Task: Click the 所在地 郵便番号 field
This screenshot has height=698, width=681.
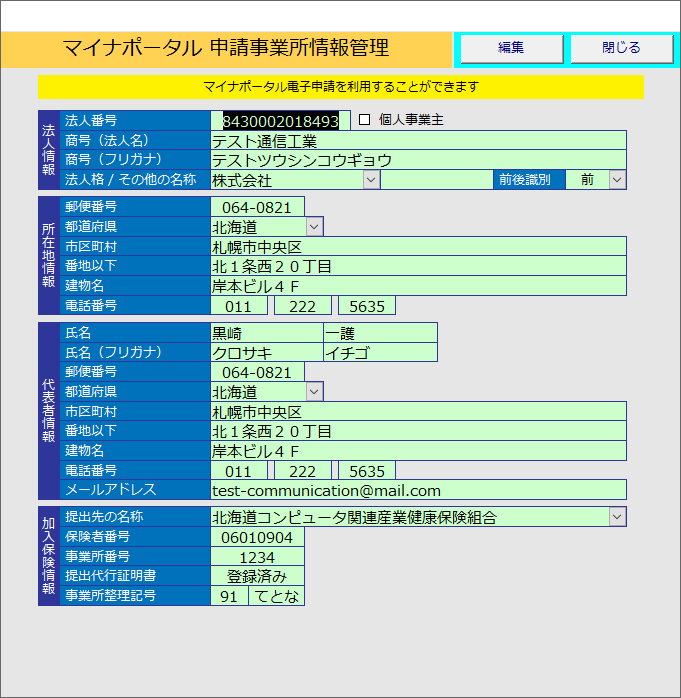Action: coord(257,208)
